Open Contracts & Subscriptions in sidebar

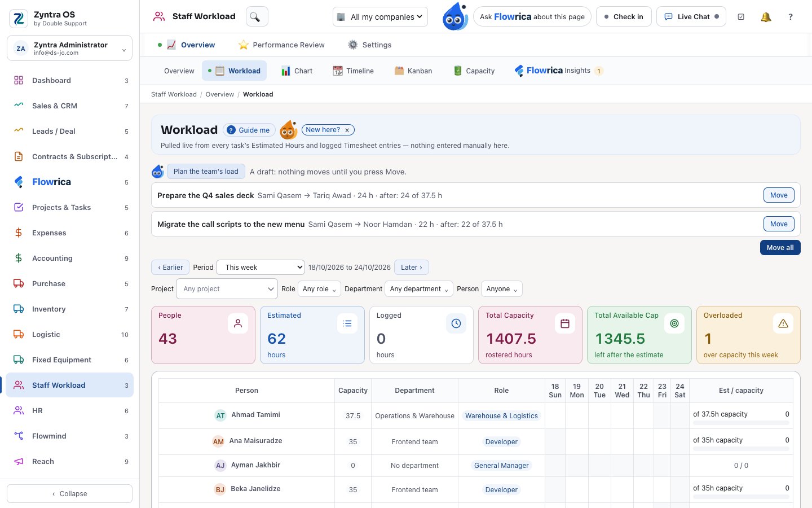tap(70, 157)
